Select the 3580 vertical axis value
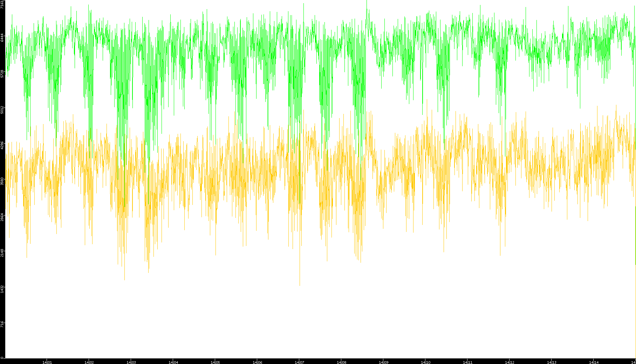 [2, 181]
